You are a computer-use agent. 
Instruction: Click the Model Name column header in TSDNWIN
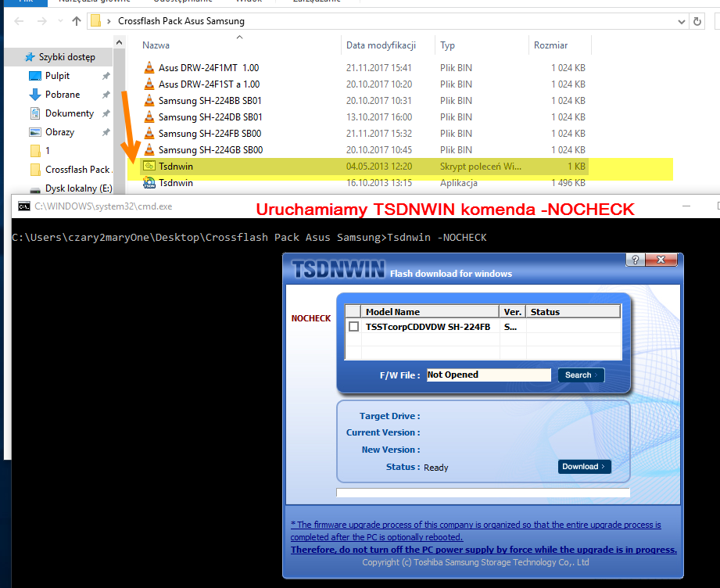coord(430,312)
